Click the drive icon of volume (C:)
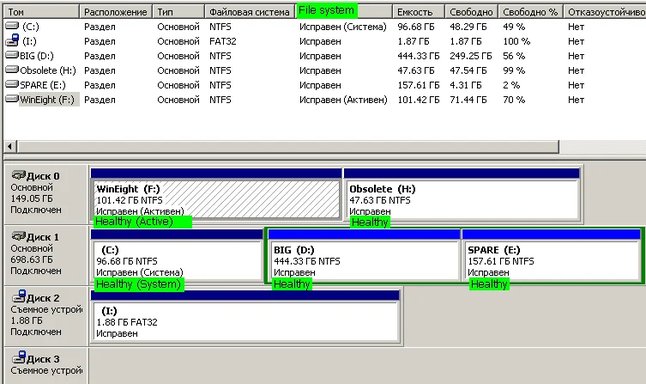 click(12, 26)
